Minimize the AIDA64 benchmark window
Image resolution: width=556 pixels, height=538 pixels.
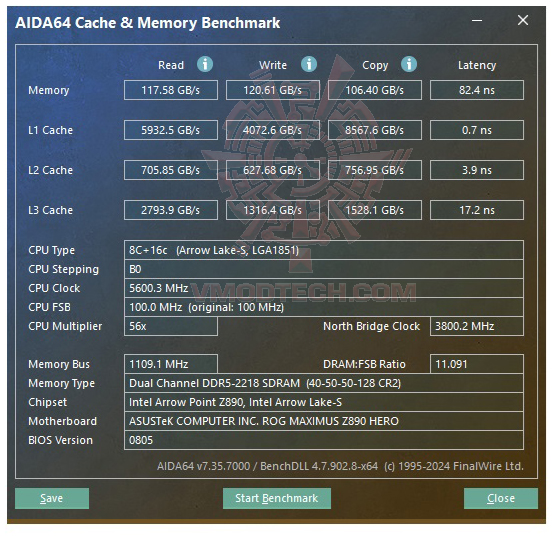click(x=477, y=21)
